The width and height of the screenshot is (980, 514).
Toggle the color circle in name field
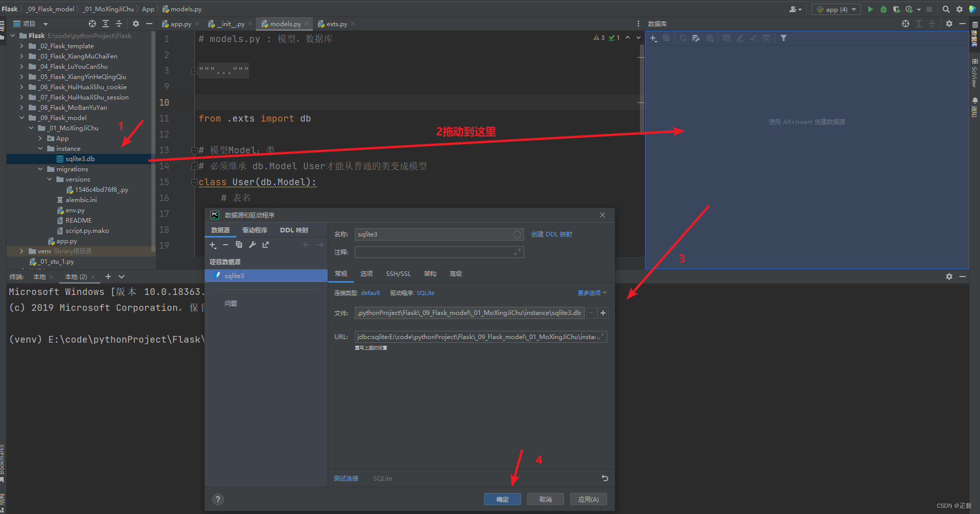click(517, 234)
